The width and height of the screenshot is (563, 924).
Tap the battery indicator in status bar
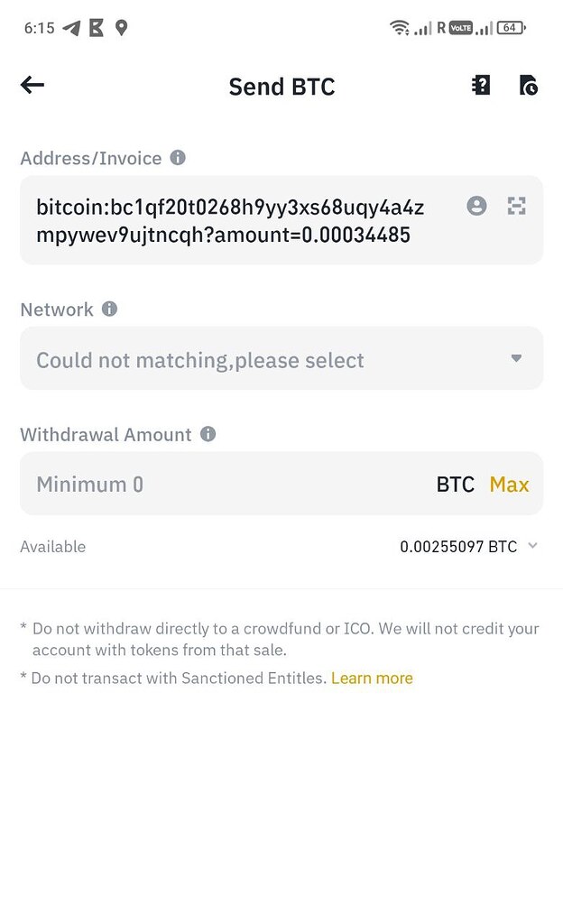(510, 28)
